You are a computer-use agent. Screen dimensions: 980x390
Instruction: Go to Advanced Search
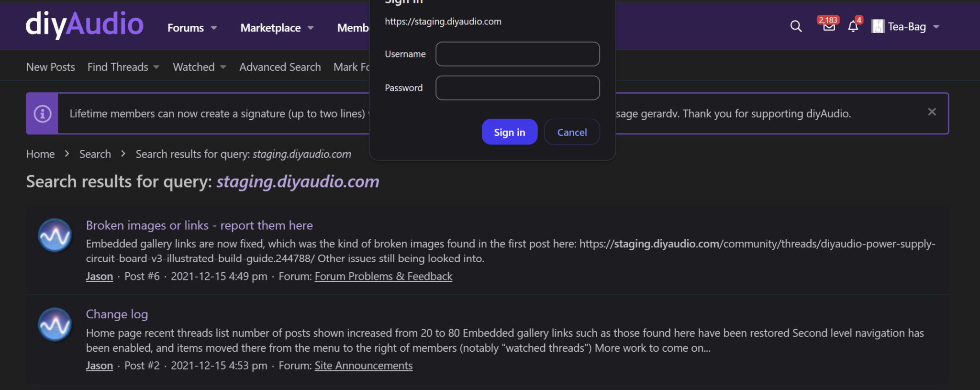click(280, 67)
